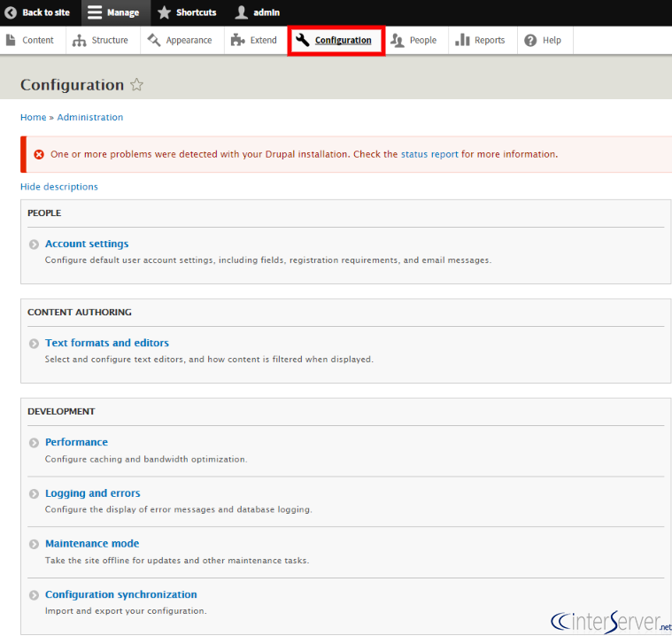This screenshot has height=636, width=672.
Task: Open the Help menu item
Action: (x=545, y=41)
